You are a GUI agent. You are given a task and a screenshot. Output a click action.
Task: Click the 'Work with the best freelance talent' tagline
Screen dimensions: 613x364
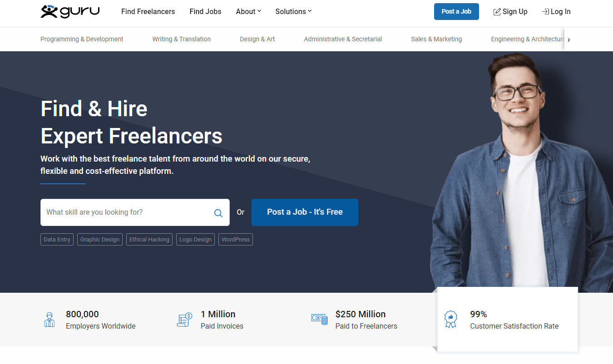(175, 165)
